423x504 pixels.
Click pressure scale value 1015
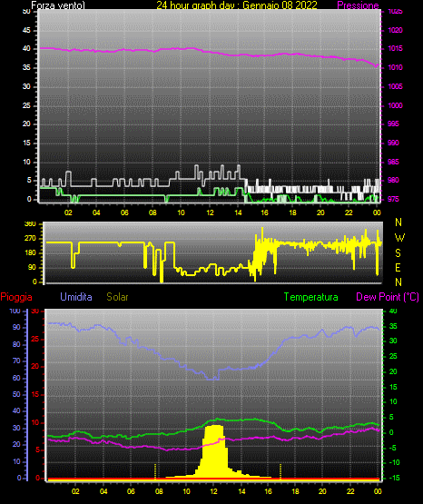[395, 48]
